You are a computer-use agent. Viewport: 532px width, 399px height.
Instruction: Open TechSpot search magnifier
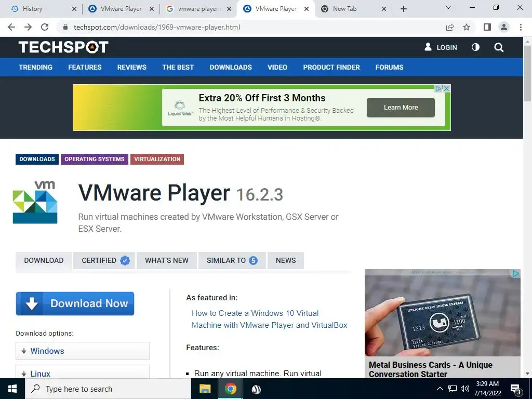[498, 47]
